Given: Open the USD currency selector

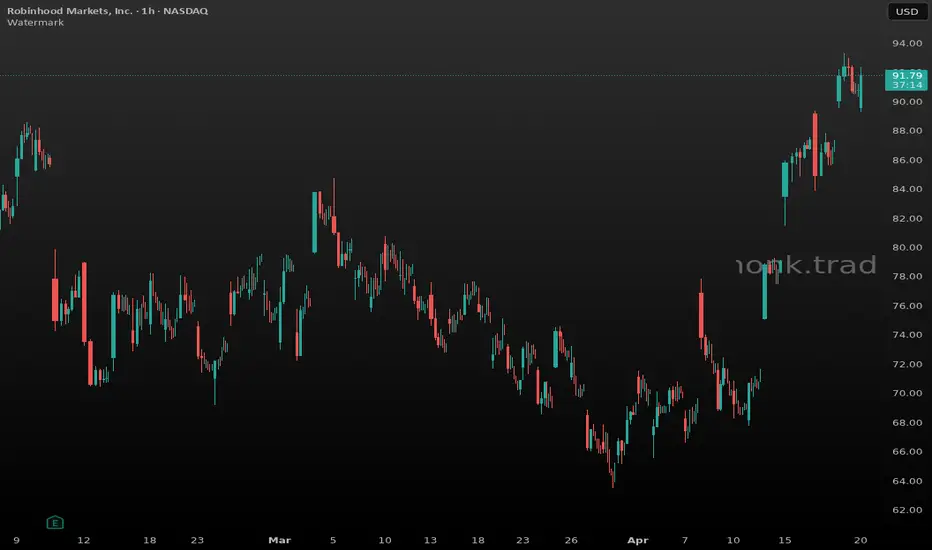Looking at the screenshot, I should (x=907, y=11).
